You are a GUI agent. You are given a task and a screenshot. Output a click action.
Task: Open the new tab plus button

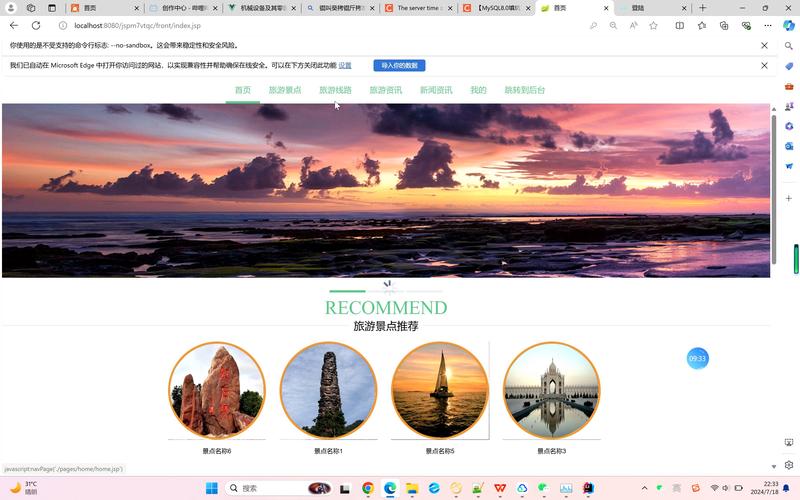(x=703, y=8)
